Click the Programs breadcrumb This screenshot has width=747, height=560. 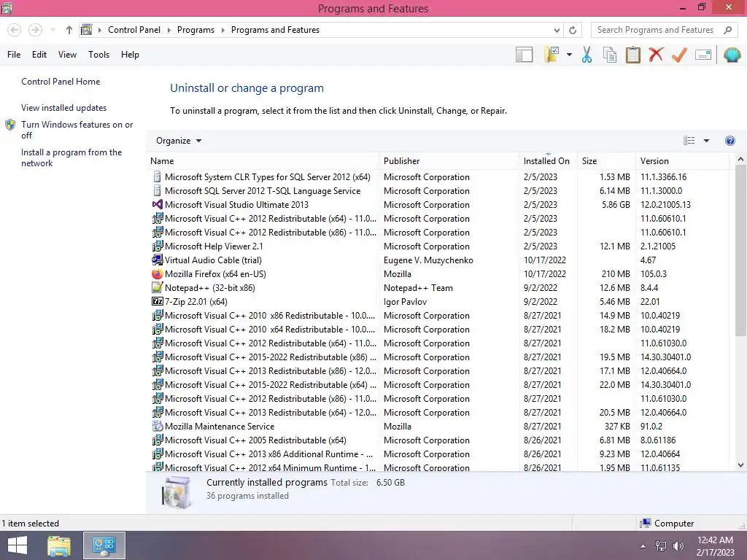196,30
